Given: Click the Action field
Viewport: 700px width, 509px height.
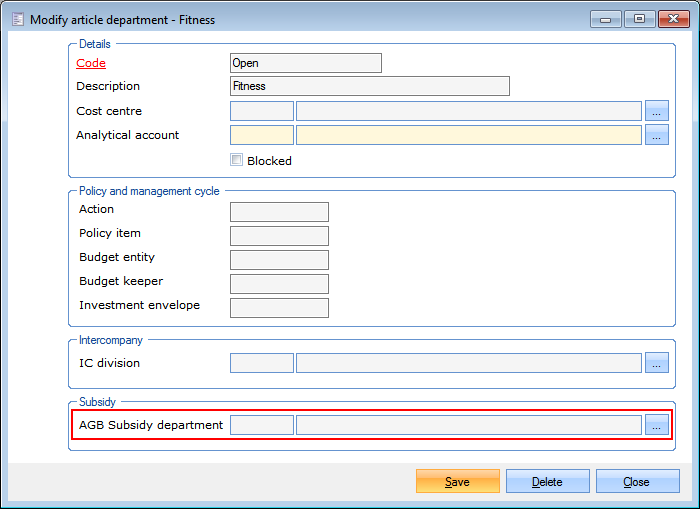Looking at the screenshot, I should tap(279, 211).
